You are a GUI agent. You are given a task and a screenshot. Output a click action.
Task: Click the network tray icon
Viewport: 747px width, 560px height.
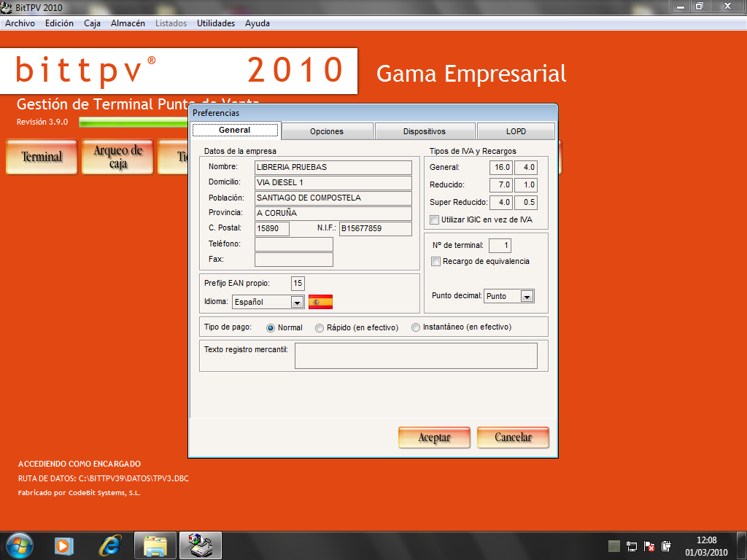tap(632, 546)
